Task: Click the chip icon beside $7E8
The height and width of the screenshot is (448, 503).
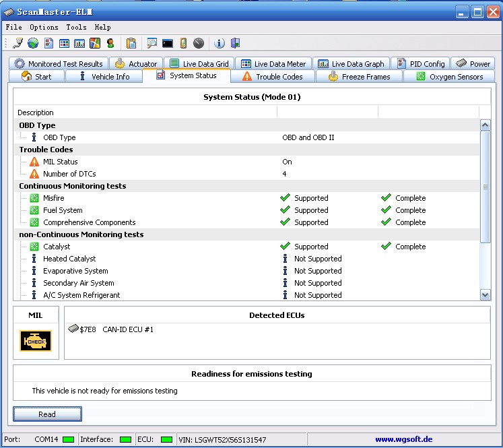Action: click(x=73, y=329)
